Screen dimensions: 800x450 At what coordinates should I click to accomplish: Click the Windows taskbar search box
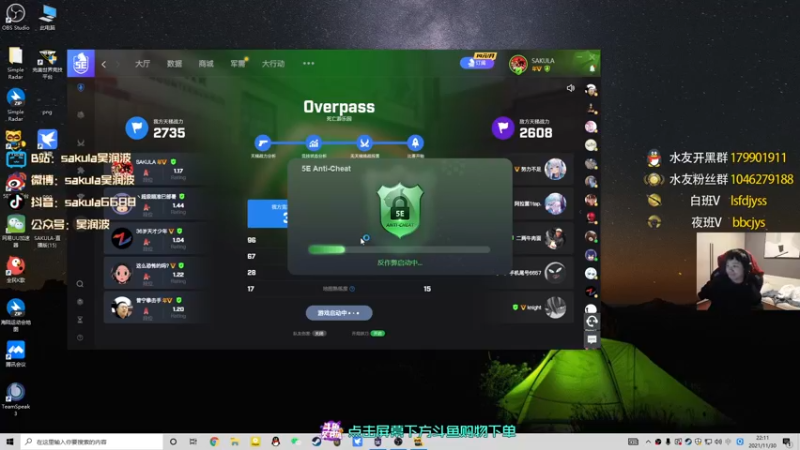point(92,442)
